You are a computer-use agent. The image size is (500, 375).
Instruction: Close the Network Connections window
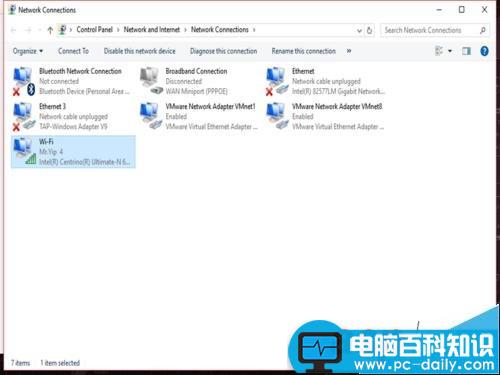click(x=484, y=10)
